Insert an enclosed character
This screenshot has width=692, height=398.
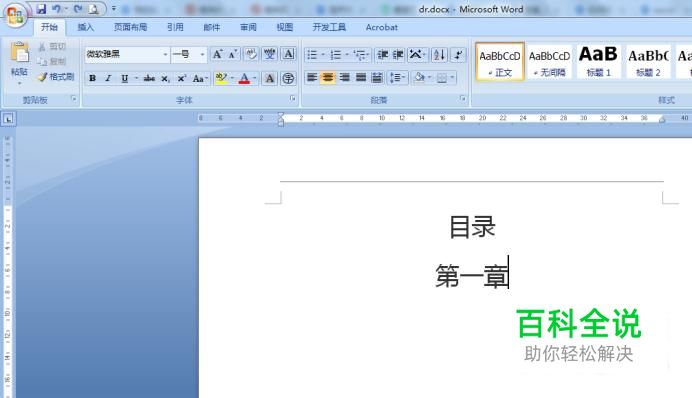click(288, 79)
